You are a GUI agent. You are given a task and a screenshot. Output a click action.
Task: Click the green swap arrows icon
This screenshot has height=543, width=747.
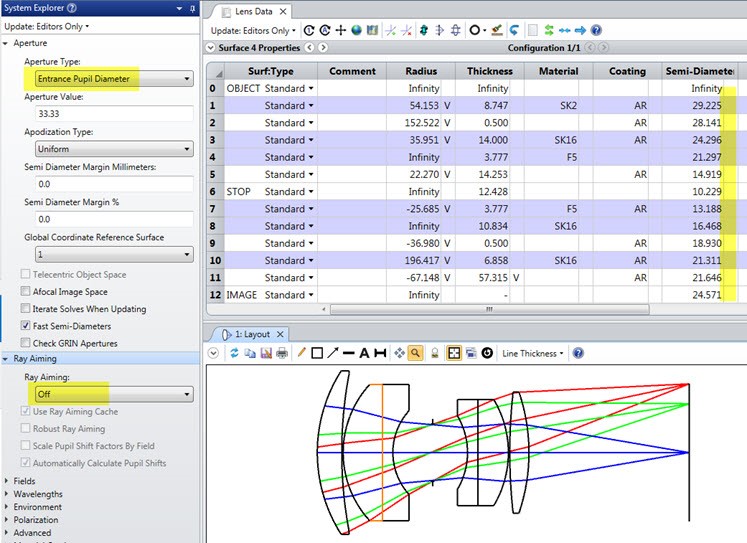click(549, 30)
